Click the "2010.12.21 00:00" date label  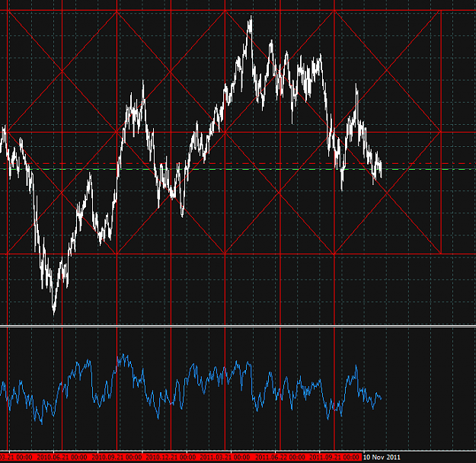point(171,457)
